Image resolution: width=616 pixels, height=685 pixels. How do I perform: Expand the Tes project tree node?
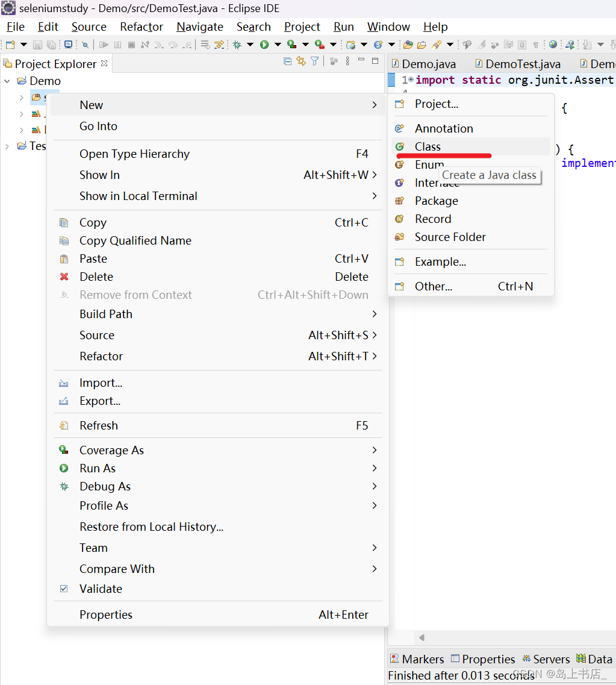point(7,146)
